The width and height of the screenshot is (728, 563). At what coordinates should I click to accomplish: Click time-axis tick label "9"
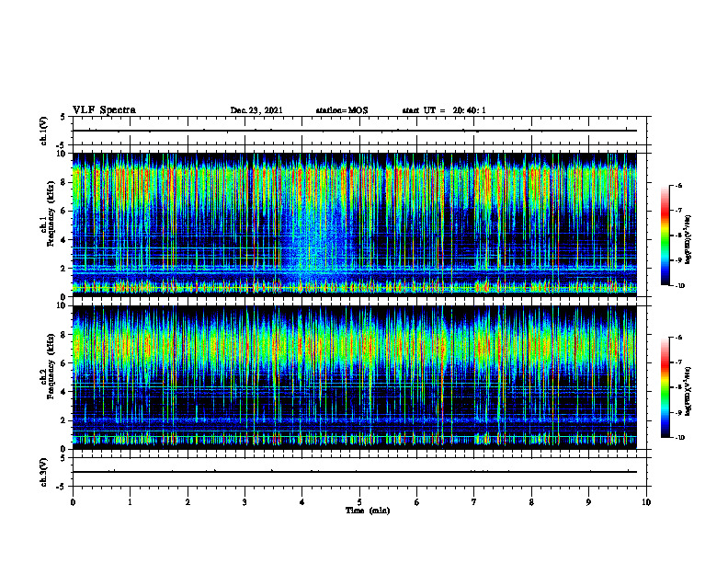click(x=588, y=502)
